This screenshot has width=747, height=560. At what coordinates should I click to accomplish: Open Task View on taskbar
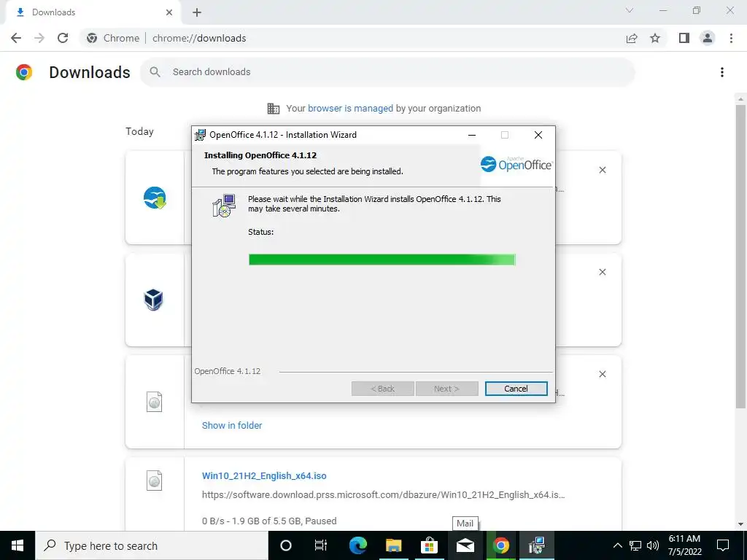(x=321, y=545)
